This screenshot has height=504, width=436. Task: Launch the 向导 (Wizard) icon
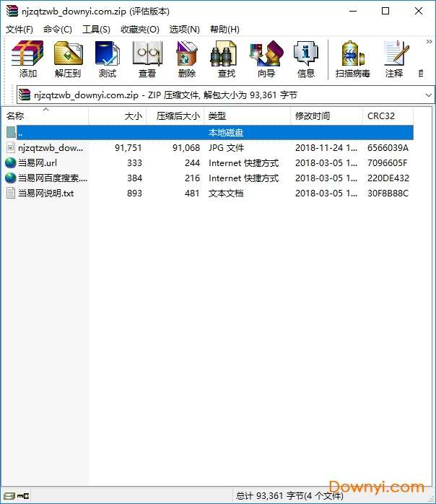point(266,59)
